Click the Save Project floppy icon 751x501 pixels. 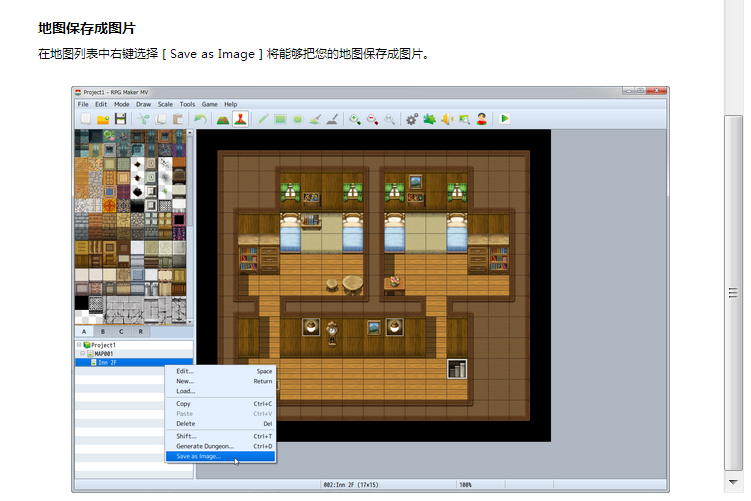pos(121,119)
